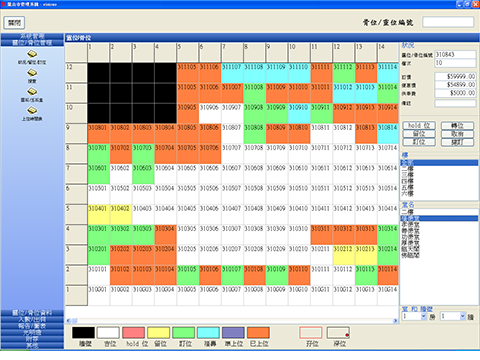Viewport: 480px width, 360px height.
Task: Click niche cell 310402 in the grid
Action: coord(121,214)
